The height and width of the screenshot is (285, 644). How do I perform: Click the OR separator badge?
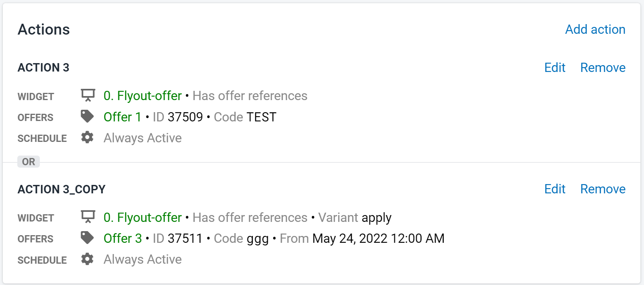click(x=29, y=162)
